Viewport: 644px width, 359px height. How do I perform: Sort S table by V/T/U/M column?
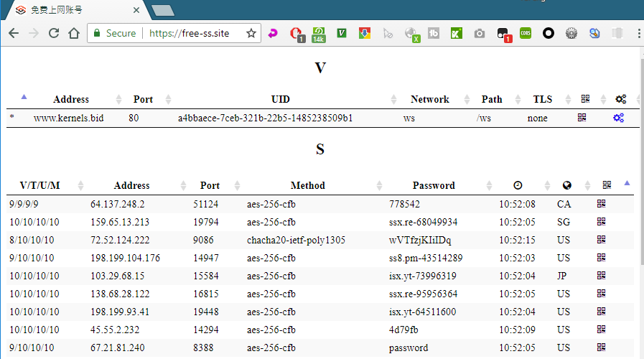click(39, 186)
